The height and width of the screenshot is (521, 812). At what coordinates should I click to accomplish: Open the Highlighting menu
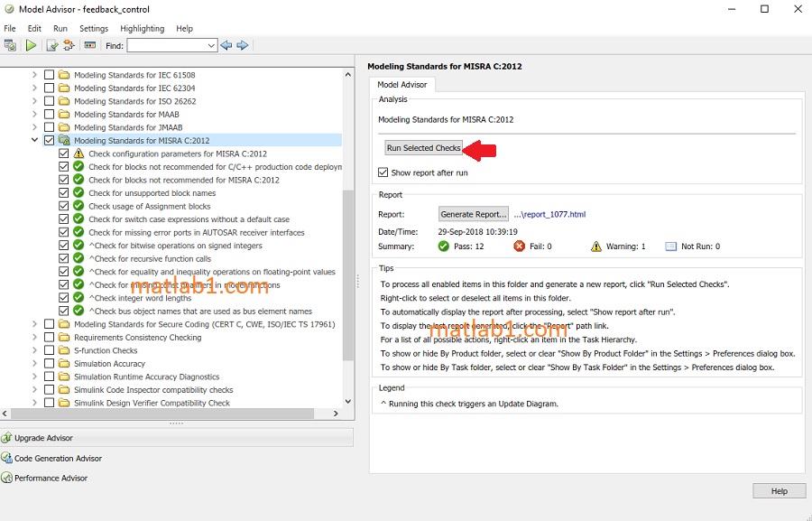click(x=142, y=29)
